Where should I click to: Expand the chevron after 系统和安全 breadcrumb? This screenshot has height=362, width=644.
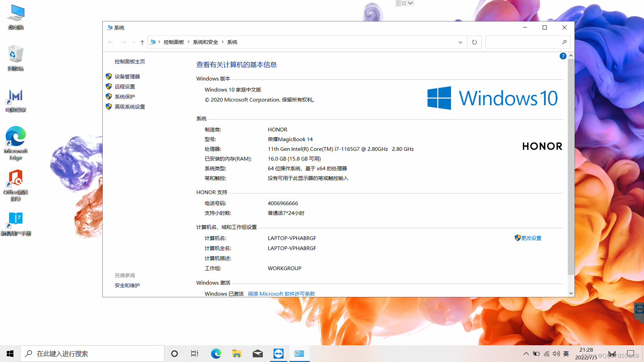(223, 42)
